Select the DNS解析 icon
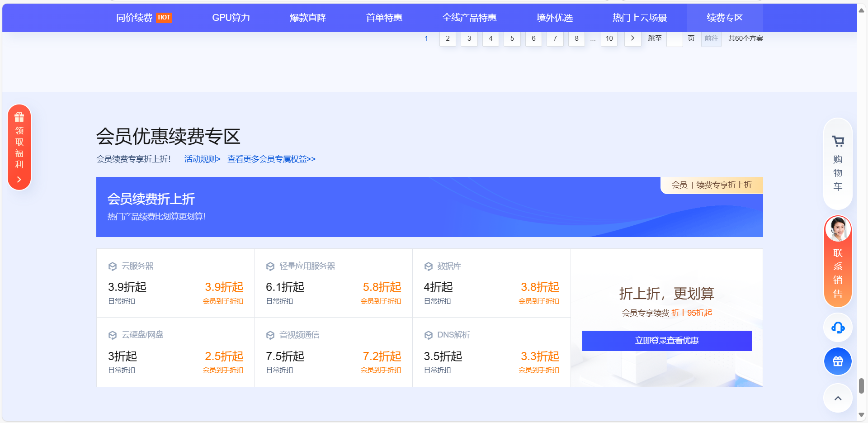 [429, 335]
